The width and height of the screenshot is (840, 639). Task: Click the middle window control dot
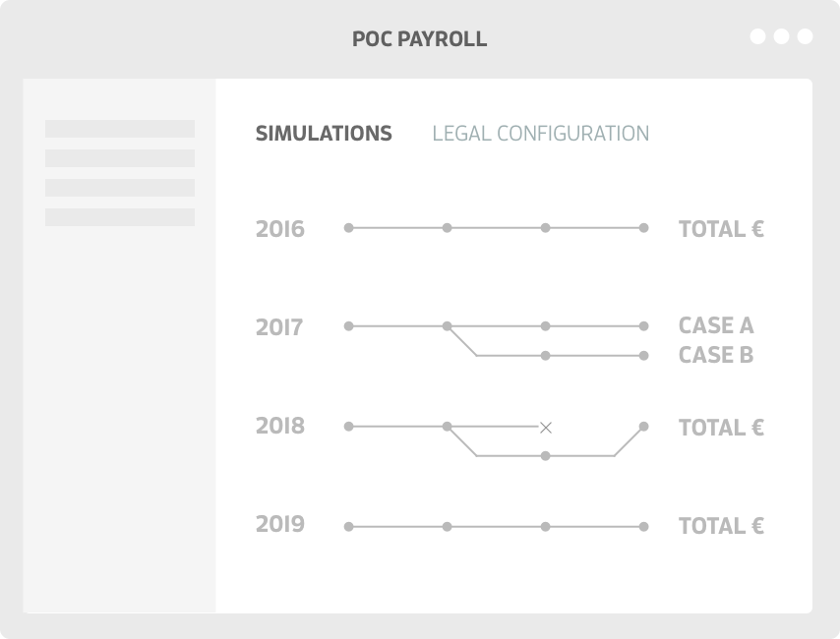[782, 36]
